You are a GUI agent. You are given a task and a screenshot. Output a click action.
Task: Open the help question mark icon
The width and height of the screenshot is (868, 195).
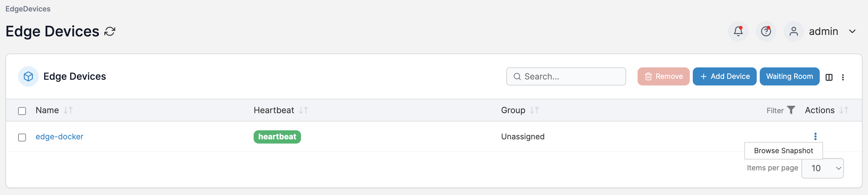click(766, 31)
